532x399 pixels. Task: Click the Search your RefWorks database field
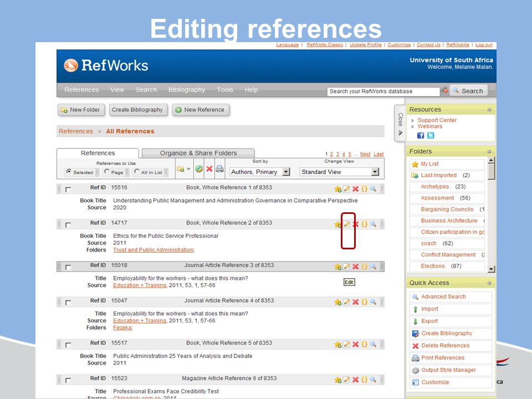pyautogui.click(x=383, y=91)
